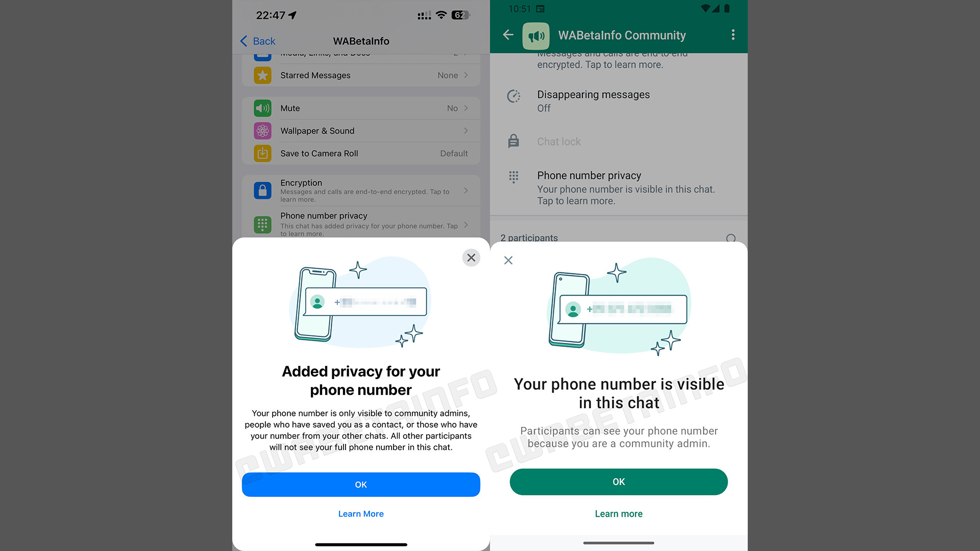Image resolution: width=980 pixels, height=551 pixels.
Task: Tap the phone number privacy icon
Action: tap(262, 222)
